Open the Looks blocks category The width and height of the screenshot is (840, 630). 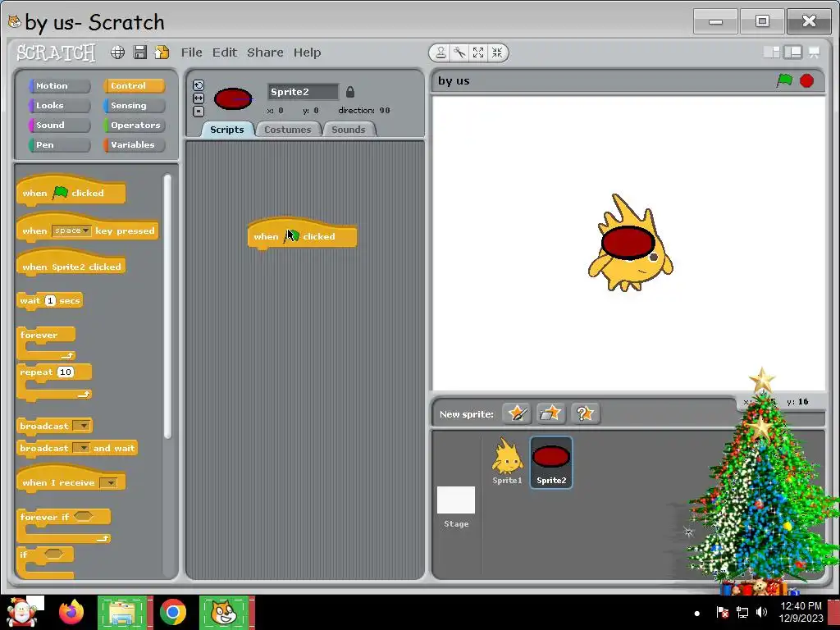click(59, 106)
